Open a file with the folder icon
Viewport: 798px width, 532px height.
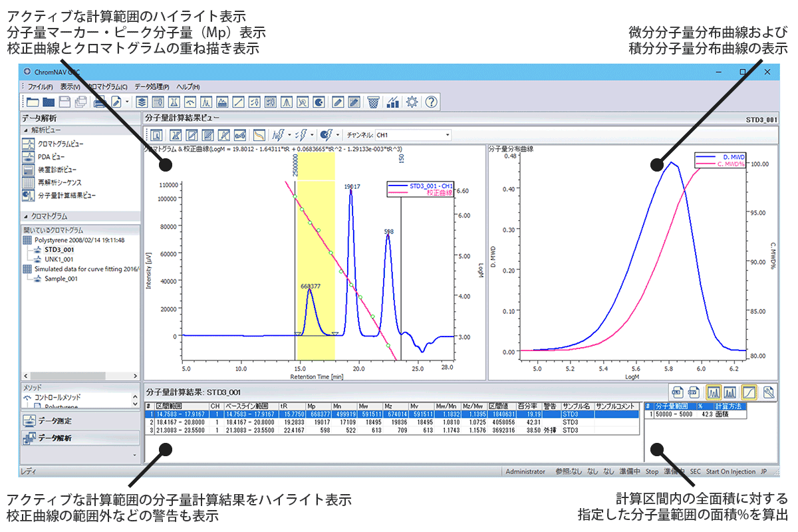click(32, 102)
